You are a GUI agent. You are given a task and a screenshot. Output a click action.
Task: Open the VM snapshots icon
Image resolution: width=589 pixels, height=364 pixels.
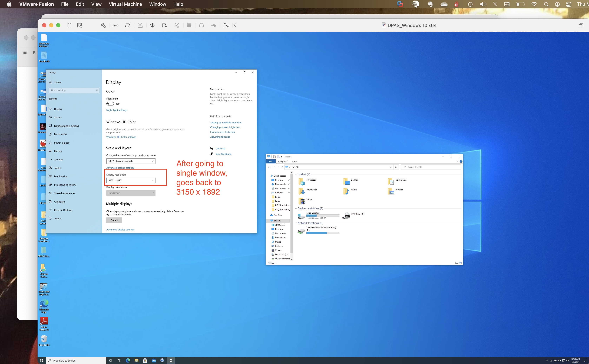pos(80,25)
